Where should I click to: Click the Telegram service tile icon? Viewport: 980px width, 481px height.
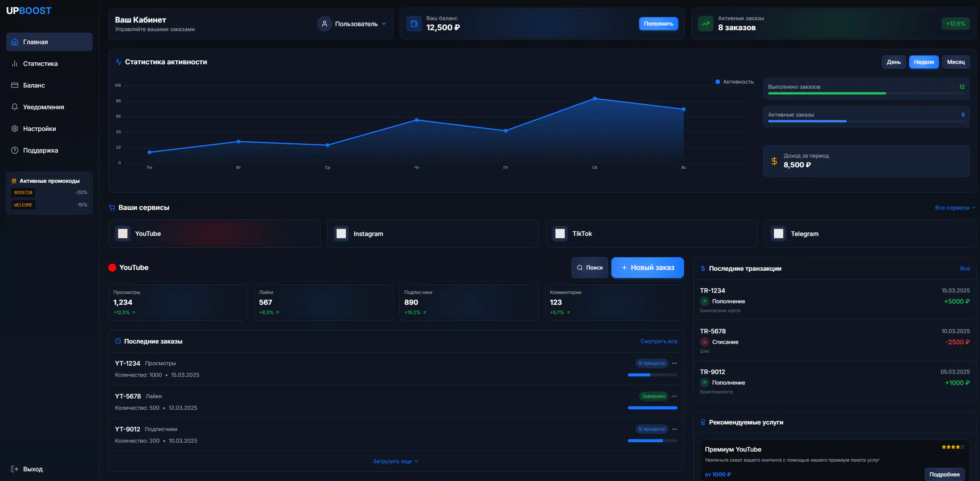(778, 234)
